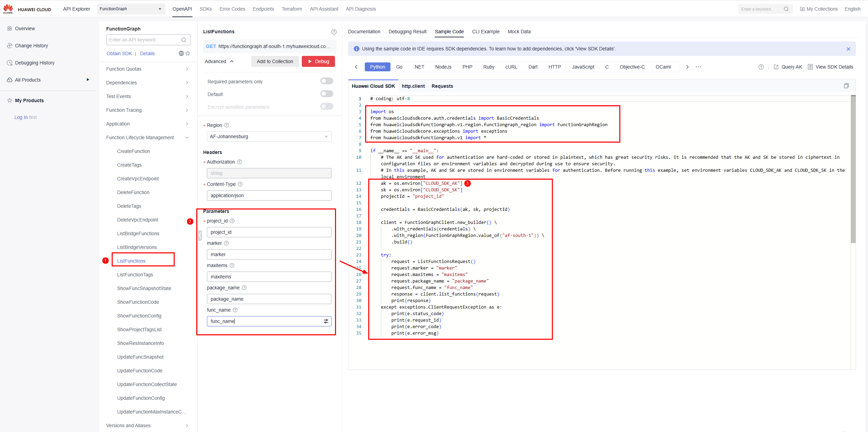Image resolution: width=868 pixels, height=432 pixels.
Task: Click the search magnifier in the API keyword box
Action: pyautogui.click(x=184, y=40)
